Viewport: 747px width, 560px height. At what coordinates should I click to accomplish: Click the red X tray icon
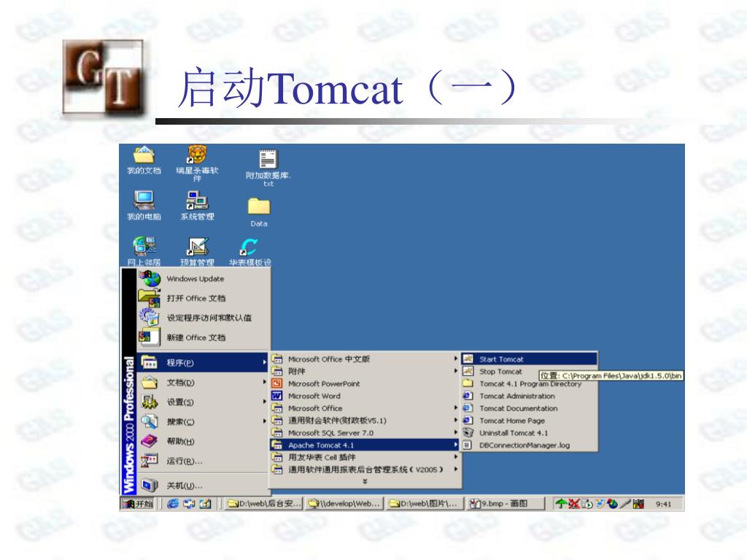pos(574,503)
